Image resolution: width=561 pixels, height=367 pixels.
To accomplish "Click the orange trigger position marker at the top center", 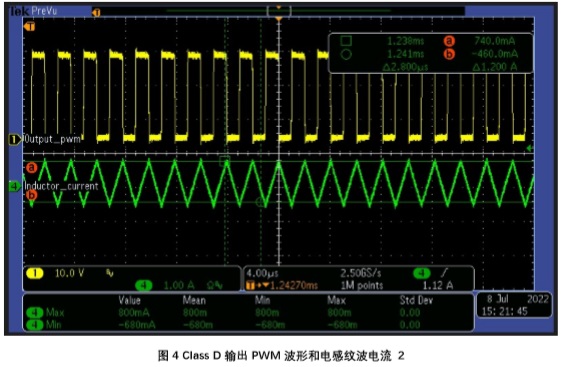I will pyautogui.click(x=279, y=19).
